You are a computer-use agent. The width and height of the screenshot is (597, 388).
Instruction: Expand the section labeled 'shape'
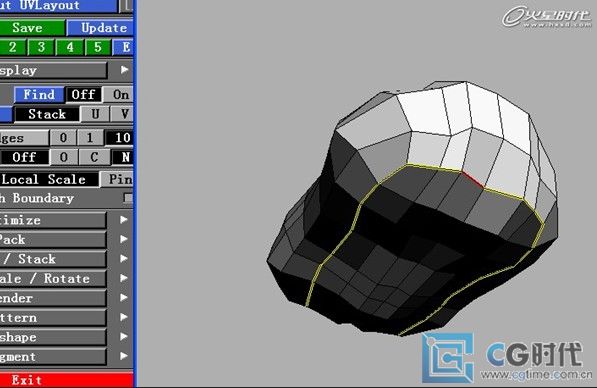coord(53,337)
